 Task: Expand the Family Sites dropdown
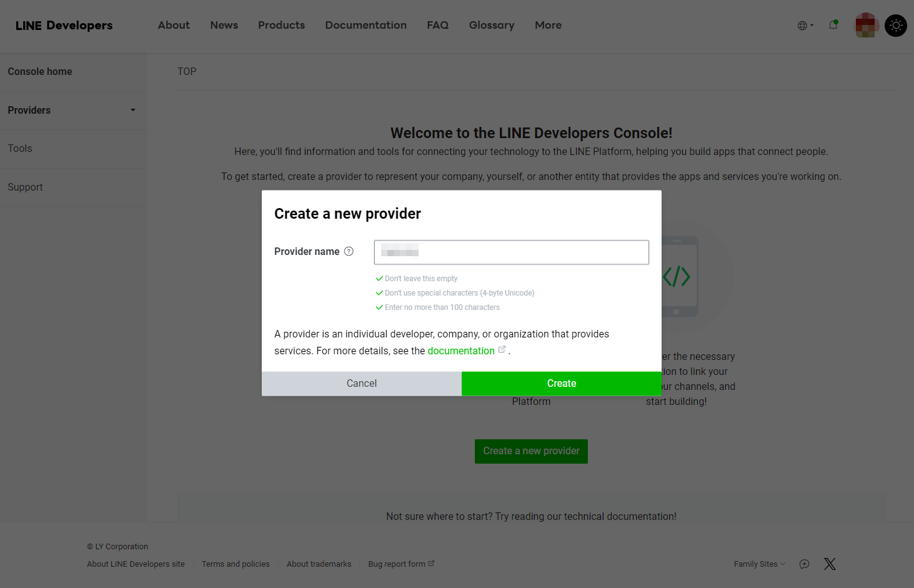(760, 564)
